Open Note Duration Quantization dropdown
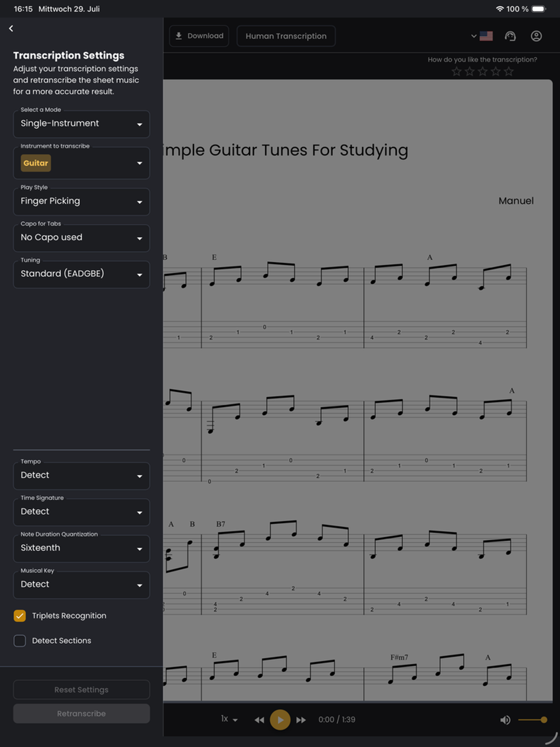 coord(82,549)
